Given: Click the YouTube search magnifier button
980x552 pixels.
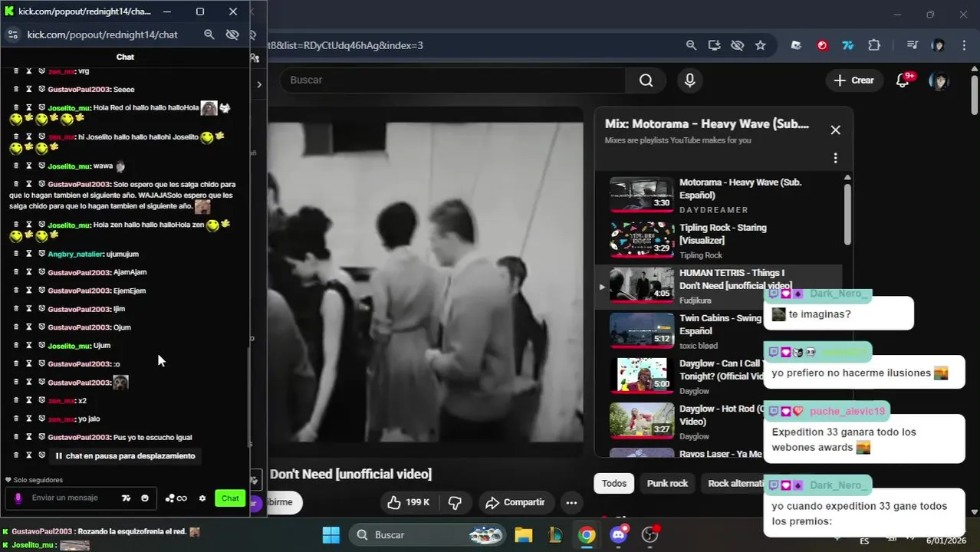Looking at the screenshot, I should tap(646, 80).
